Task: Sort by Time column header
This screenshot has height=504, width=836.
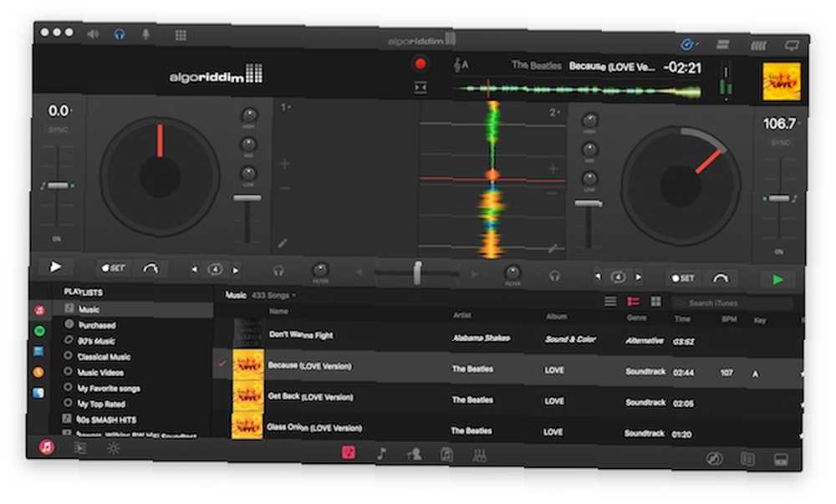Action: tap(682, 319)
